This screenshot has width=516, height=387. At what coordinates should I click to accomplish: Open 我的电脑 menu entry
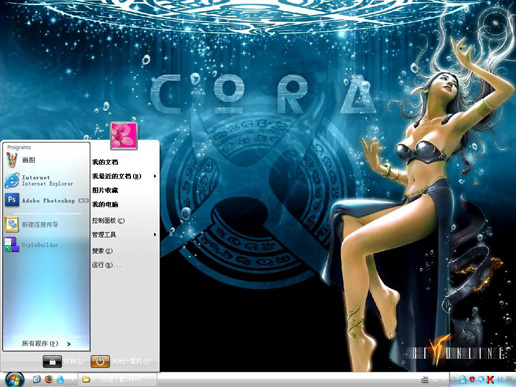124,204
